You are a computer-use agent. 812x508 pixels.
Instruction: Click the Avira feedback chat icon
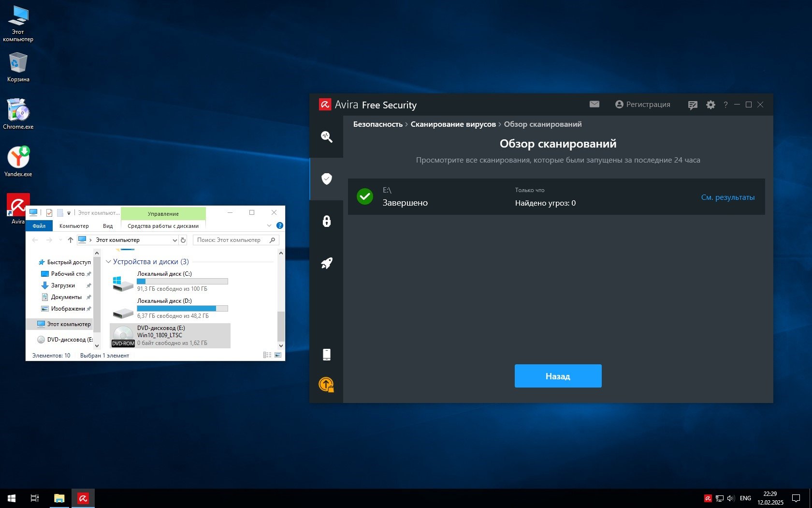tap(693, 105)
